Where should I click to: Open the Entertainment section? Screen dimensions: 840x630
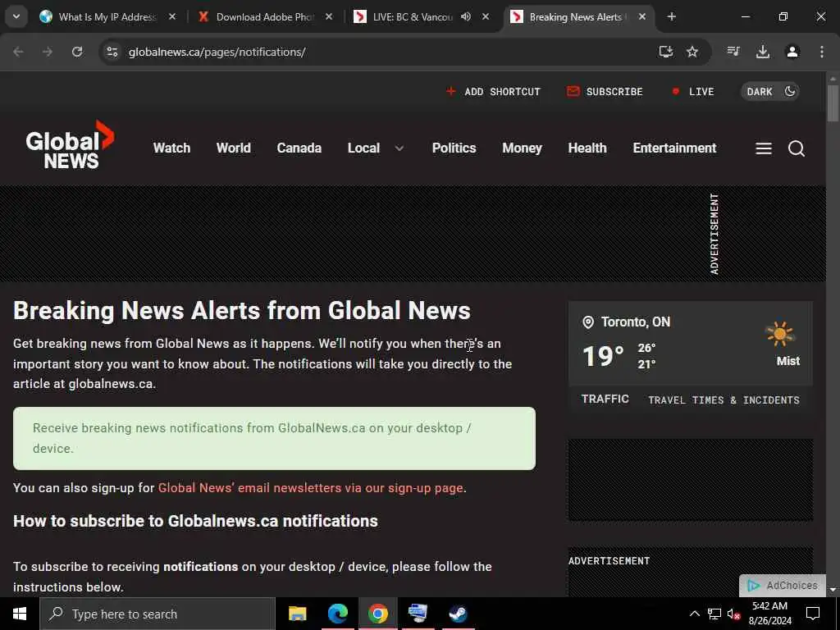tap(674, 148)
